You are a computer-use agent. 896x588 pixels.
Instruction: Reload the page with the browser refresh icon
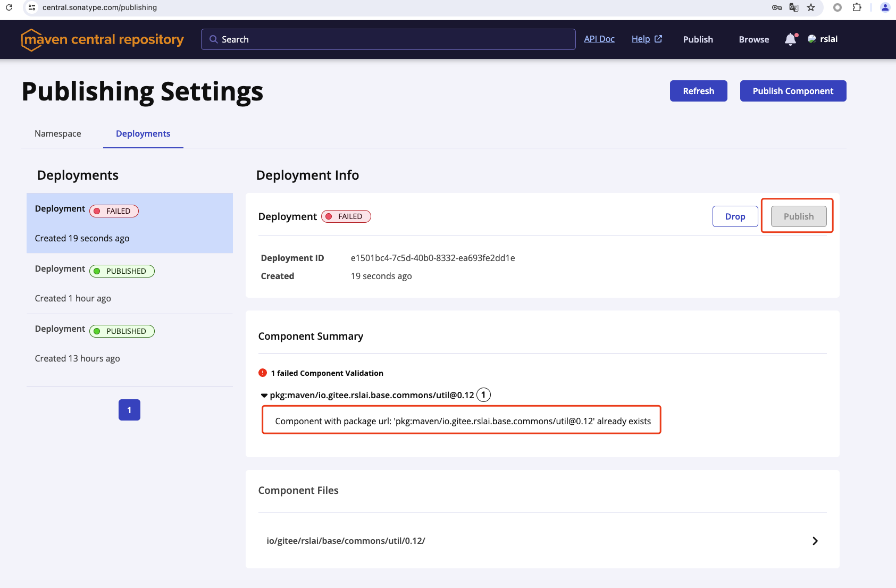[9, 7]
